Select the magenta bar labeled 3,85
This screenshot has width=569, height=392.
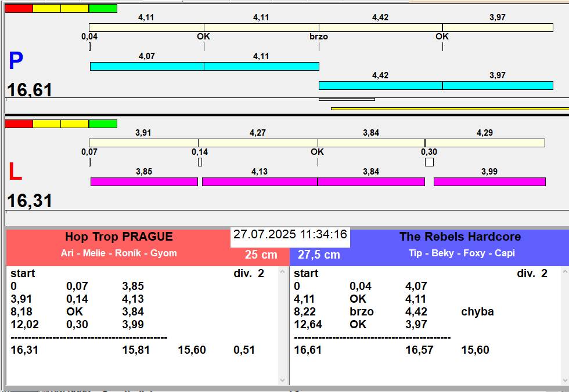[144, 182]
